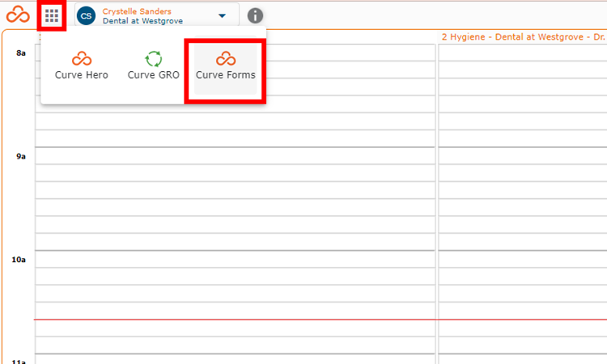The image size is (607, 364).
Task: Click the 9a slot in first schedule column
Action: pos(235,156)
